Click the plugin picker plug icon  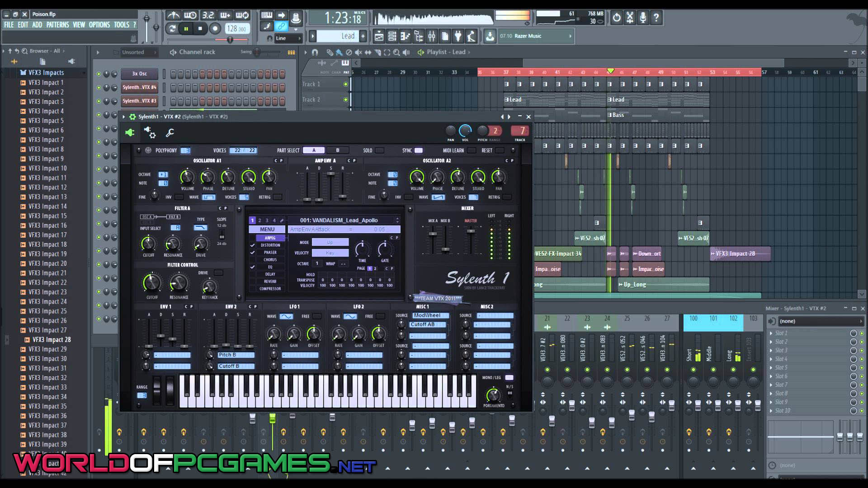tap(458, 36)
